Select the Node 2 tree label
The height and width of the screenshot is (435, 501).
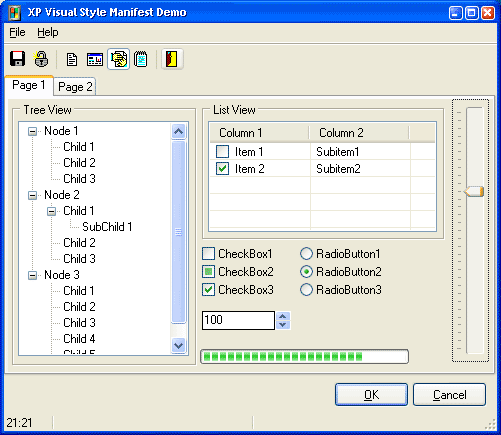click(62, 195)
